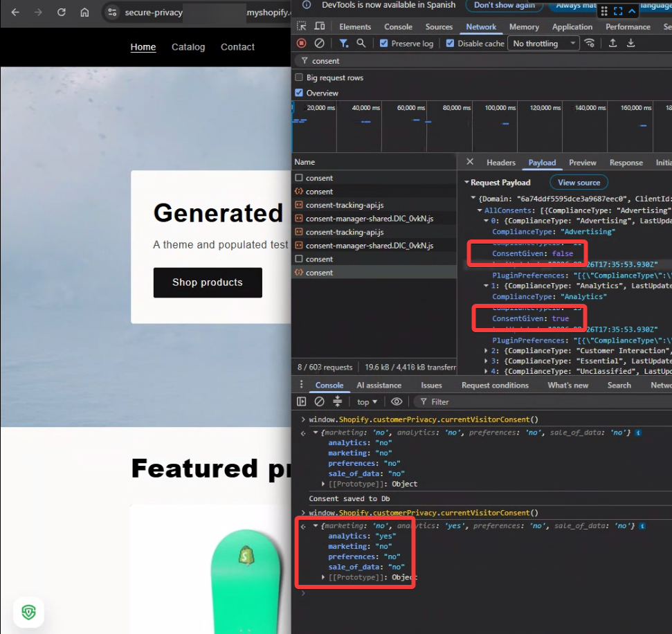Switch to the Elements tab
The height and width of the screenshot is (634, 672).
point(355,26)
